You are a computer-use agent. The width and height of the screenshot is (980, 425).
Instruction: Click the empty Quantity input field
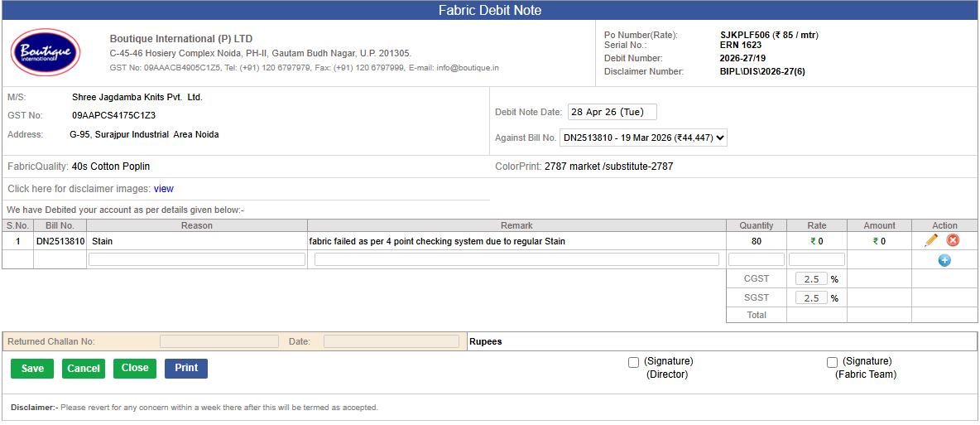point(757,259)
